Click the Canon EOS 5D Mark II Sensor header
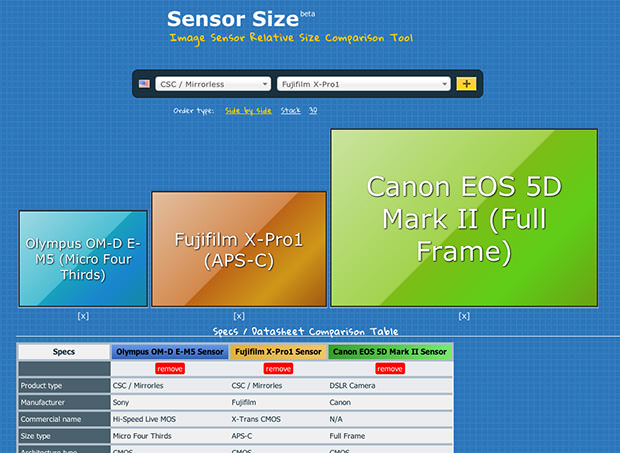Viewport: 620px width, 453px height. click(x=390, y=351)
